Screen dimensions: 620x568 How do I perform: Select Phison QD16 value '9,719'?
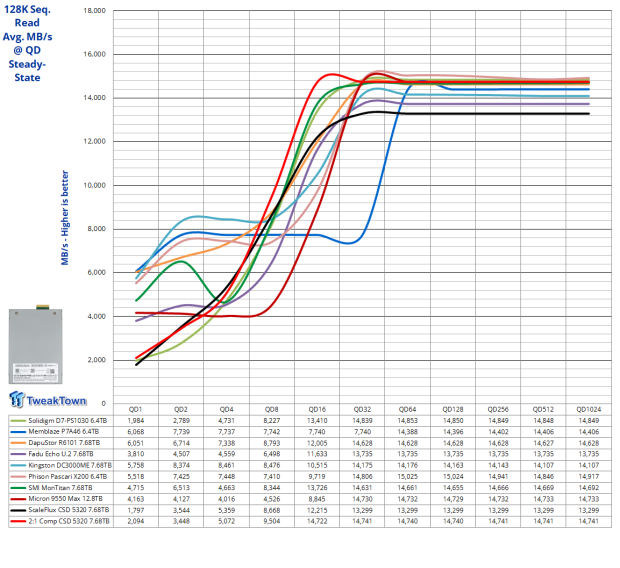coord(317,477)
